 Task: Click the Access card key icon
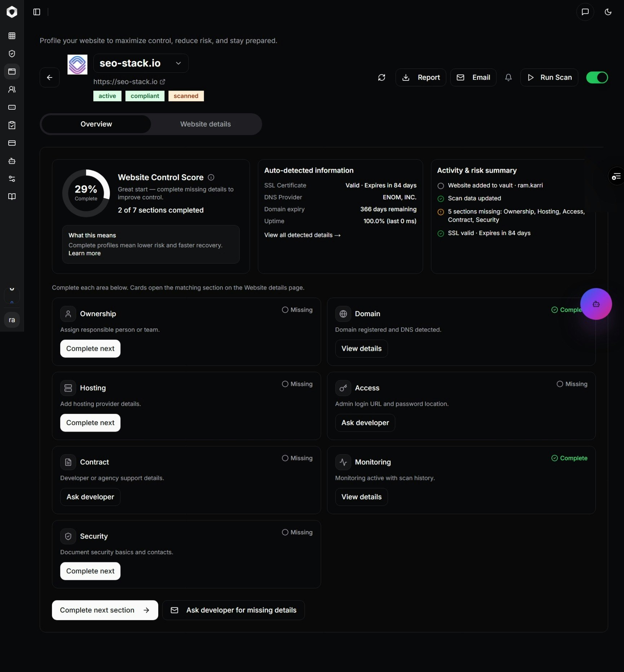coord(343,388)
